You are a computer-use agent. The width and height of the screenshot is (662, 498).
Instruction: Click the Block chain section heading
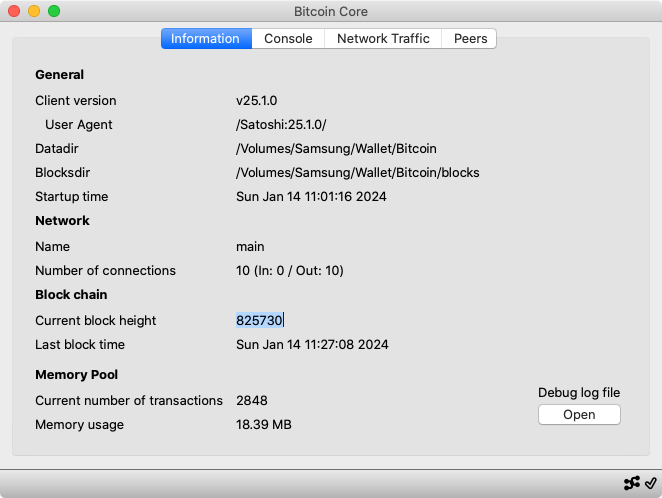(71, 295)
